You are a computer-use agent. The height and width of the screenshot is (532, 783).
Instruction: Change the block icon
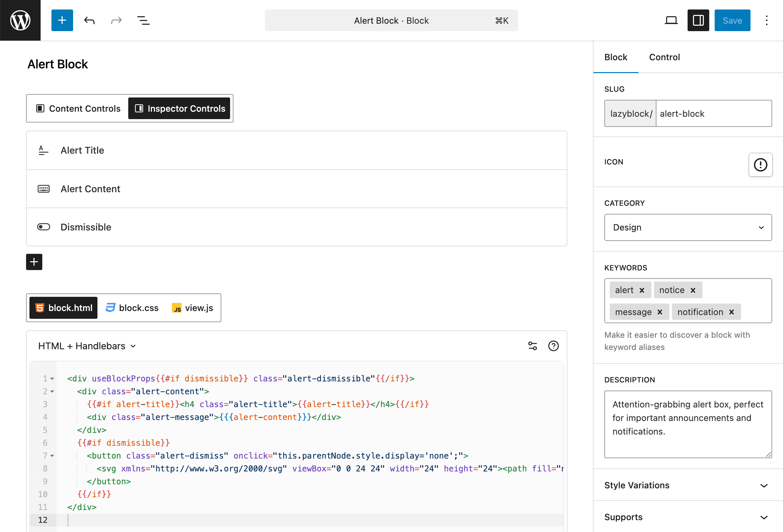pos(760,165)
